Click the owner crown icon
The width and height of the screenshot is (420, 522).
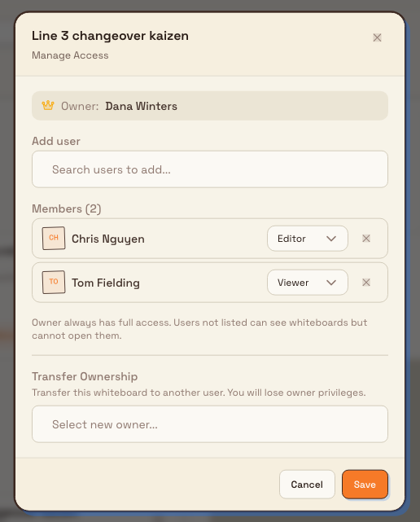(x=48, y=106)
